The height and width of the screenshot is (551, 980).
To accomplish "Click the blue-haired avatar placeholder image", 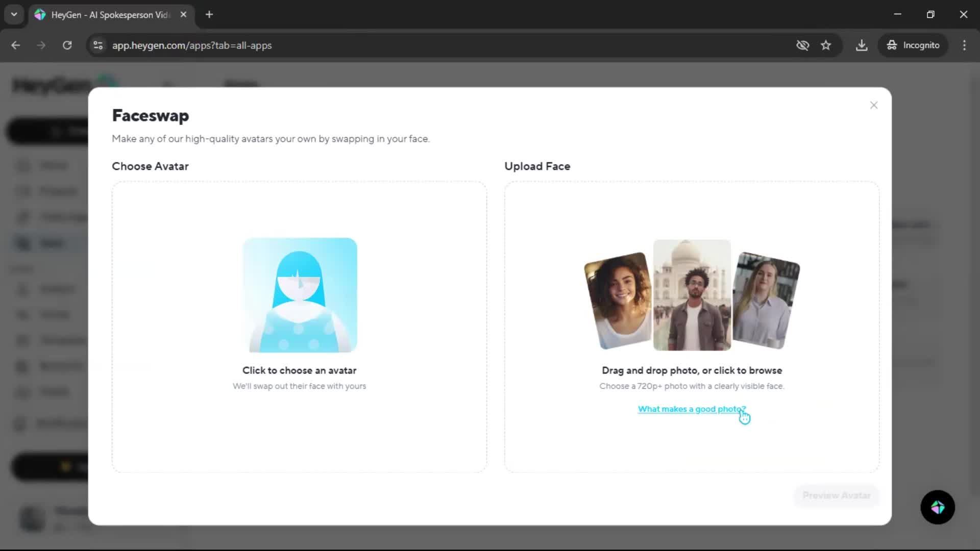I will coord(300,295).
